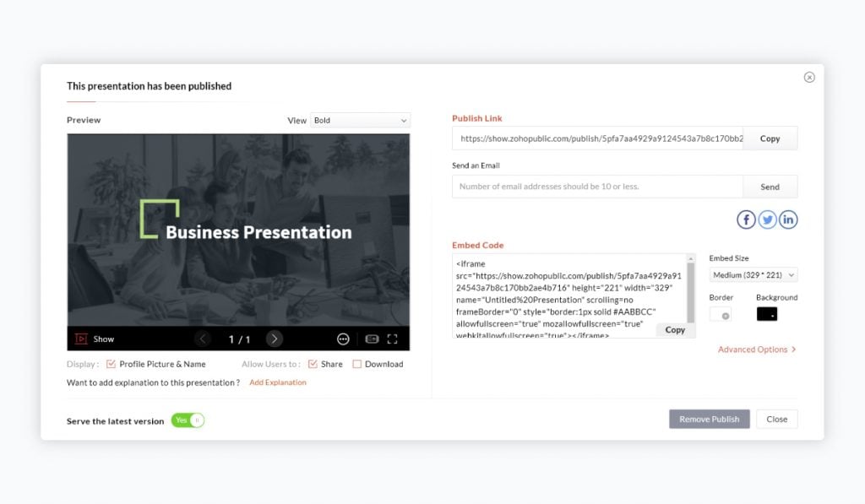Close the publish dialog with the X icon
The width and height of the screenshot is (865, 504).
pos(809,76)
